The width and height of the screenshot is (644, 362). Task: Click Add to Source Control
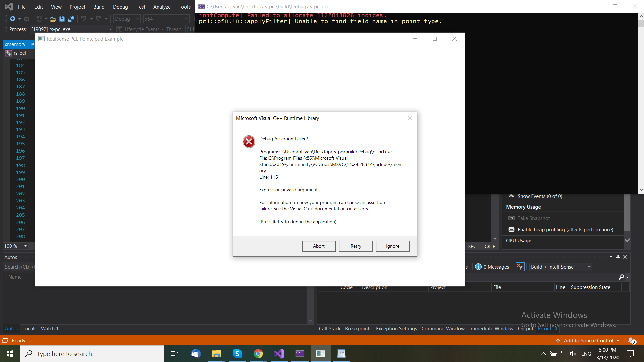tap(588, 340)
